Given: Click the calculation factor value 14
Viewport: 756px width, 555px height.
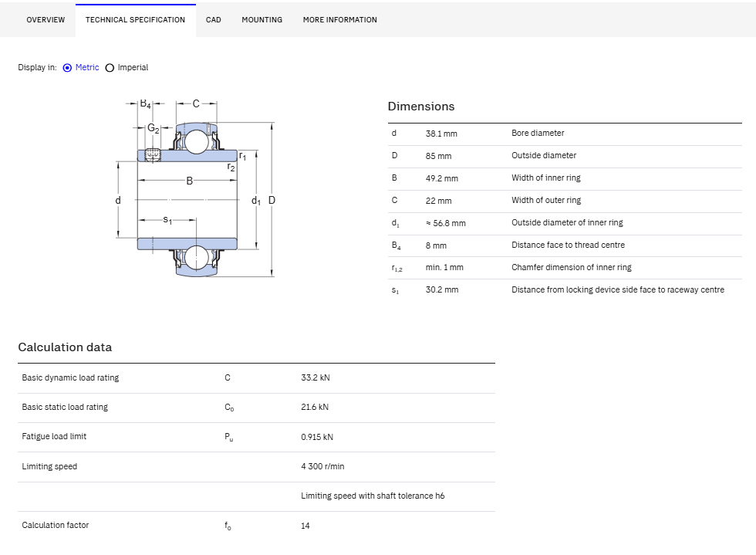Looking at the screenshot, I should (x=305, y=526).
